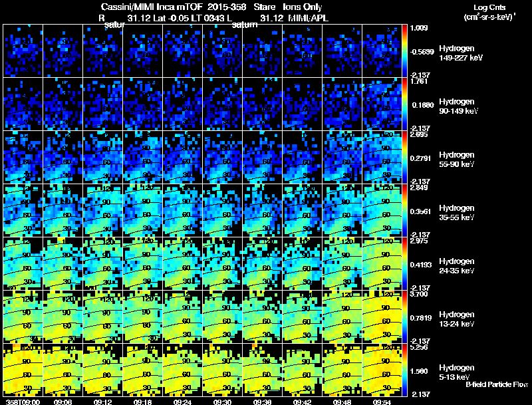Click the 'B-field Particle Flow' caption
Image resolution: width=532 pixels, height=405 pixels.
tap(497, 384)
